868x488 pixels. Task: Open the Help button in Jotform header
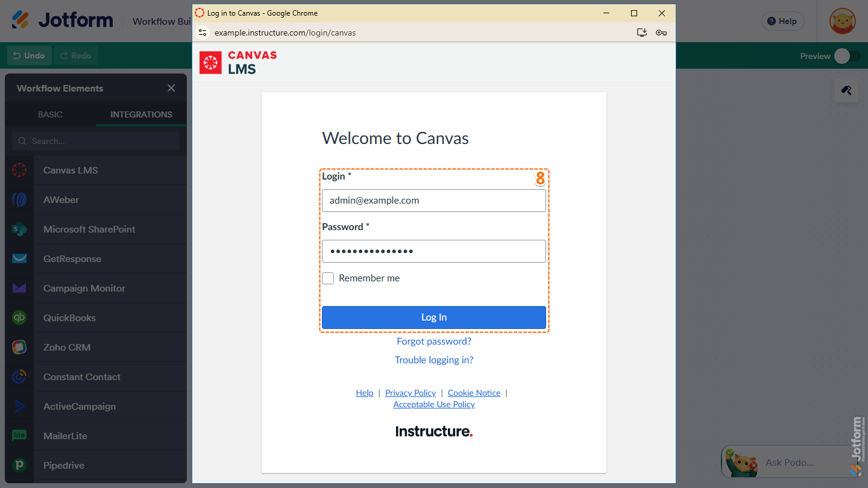(x=782, y=21)
